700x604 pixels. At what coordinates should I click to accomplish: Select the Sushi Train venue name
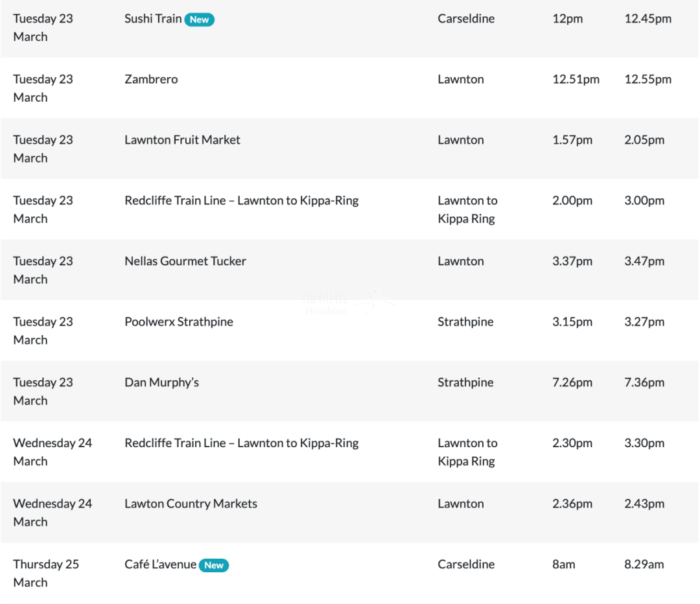click(153, 19)
